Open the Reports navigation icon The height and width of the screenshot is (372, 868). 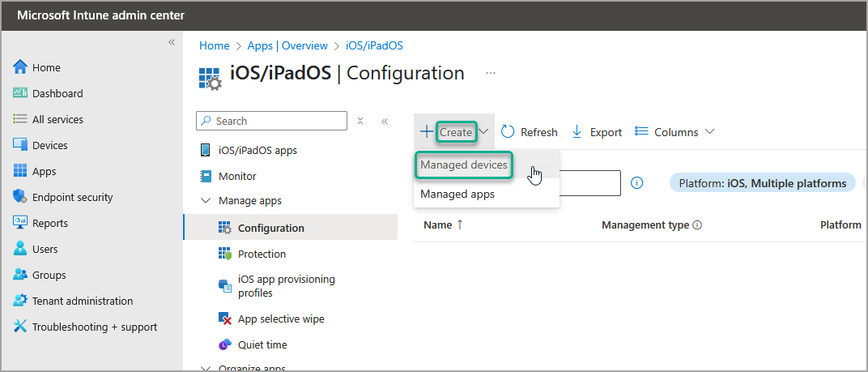coord(20,223)
